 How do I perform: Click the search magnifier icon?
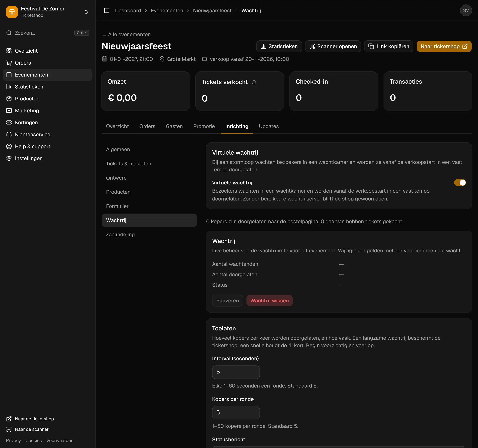(x=9, y=33)
